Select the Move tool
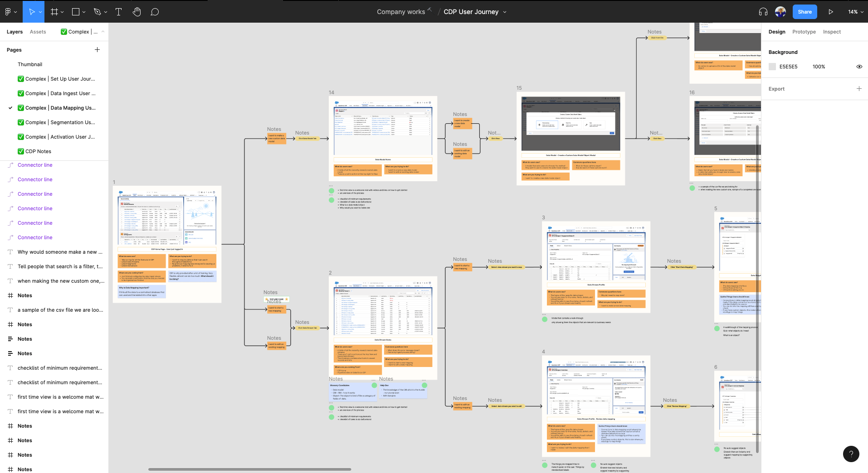 click(x=32, y=12)
